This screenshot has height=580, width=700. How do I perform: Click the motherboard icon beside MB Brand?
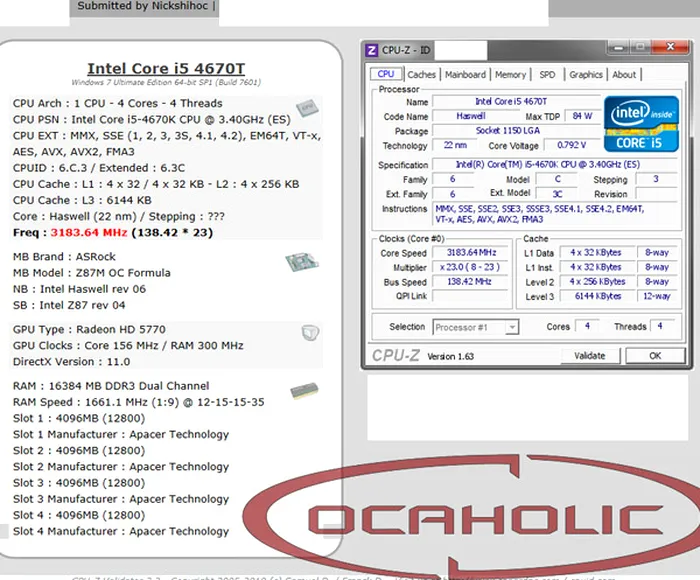pos(302,262)
